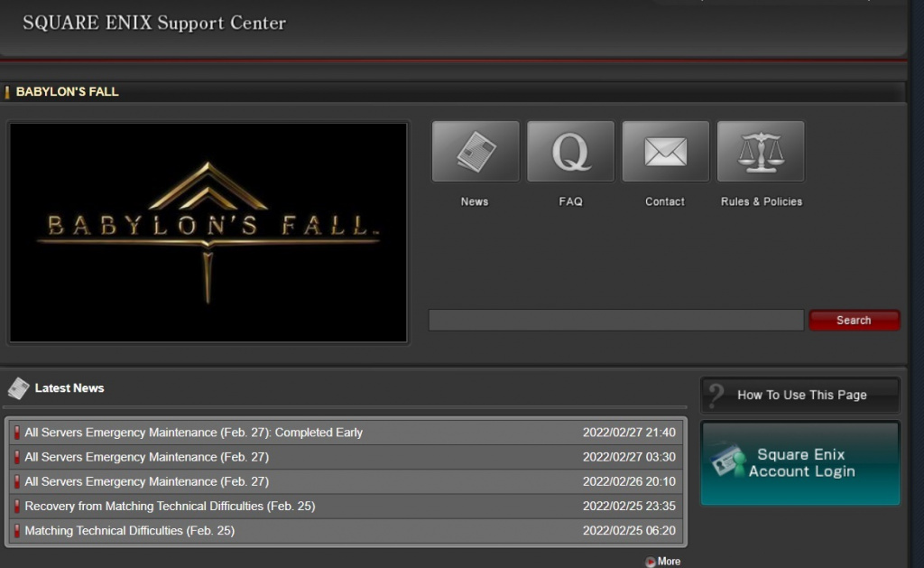The image size is (924, 568).
Task: Click inside the search input field
Action: pos(616,319)
